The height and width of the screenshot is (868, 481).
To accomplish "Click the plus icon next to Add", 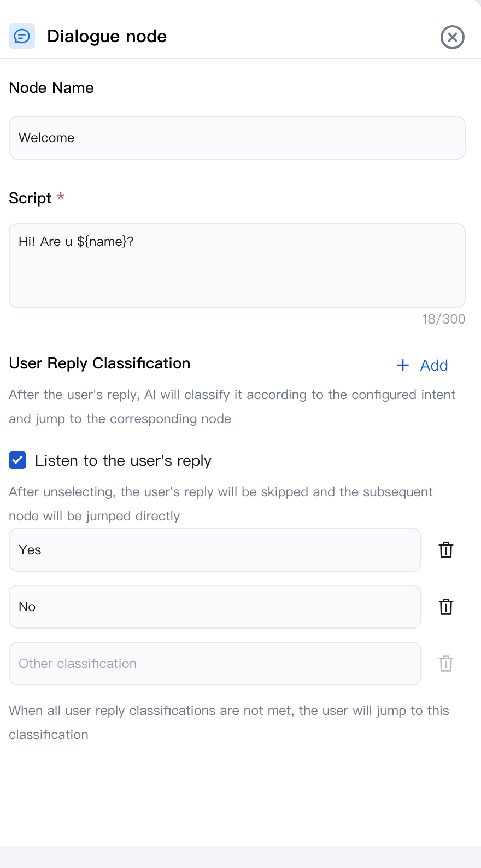I will [x=403, y=365].
